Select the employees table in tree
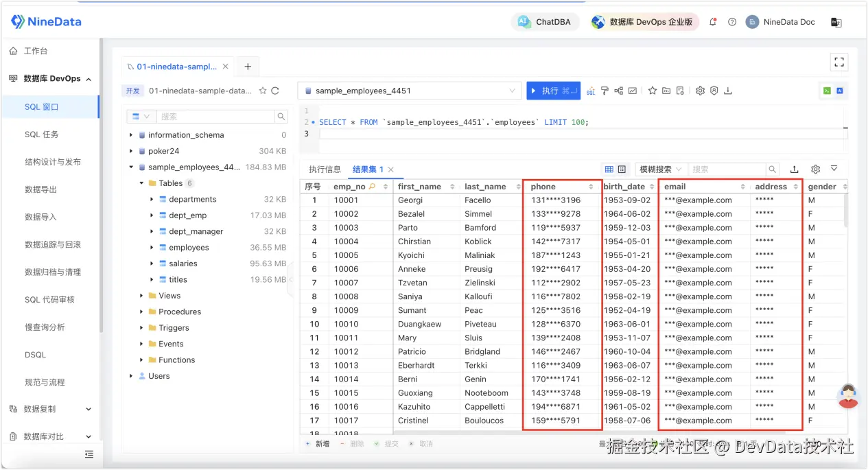This screenshot has height=470, width=868. pos(189,248)
